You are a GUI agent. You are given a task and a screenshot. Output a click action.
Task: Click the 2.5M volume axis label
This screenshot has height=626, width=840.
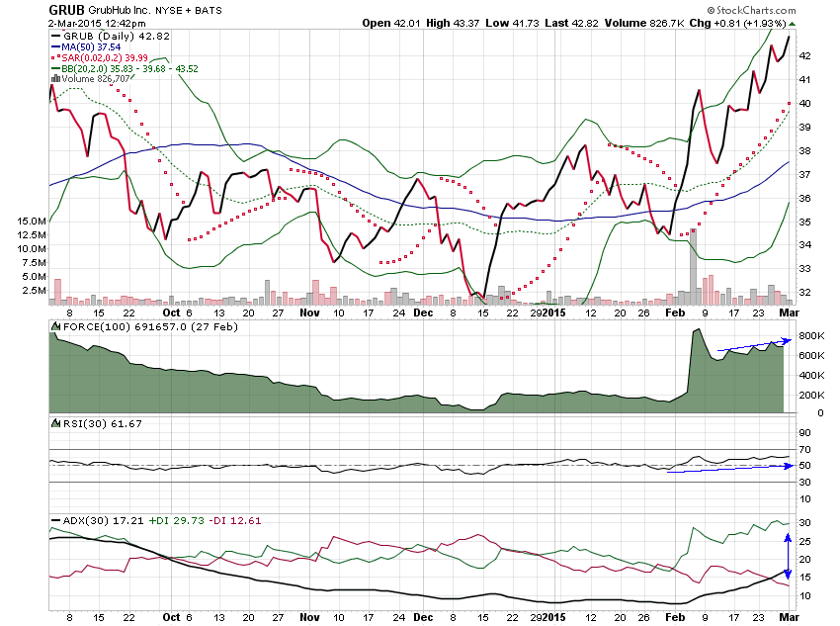34,290
